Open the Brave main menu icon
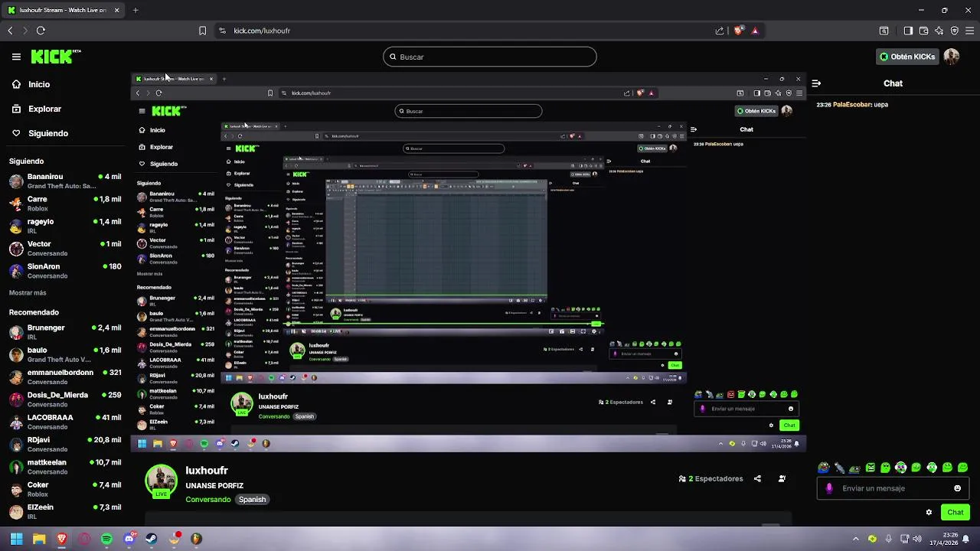This screenshot has height=551, width=980. pyautogui.click(x=970, y=31)
